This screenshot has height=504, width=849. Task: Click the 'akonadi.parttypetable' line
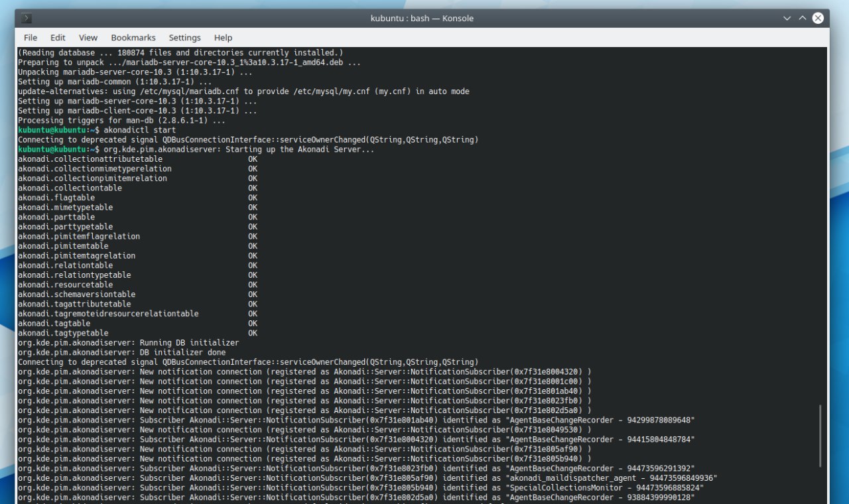[137, 227]
